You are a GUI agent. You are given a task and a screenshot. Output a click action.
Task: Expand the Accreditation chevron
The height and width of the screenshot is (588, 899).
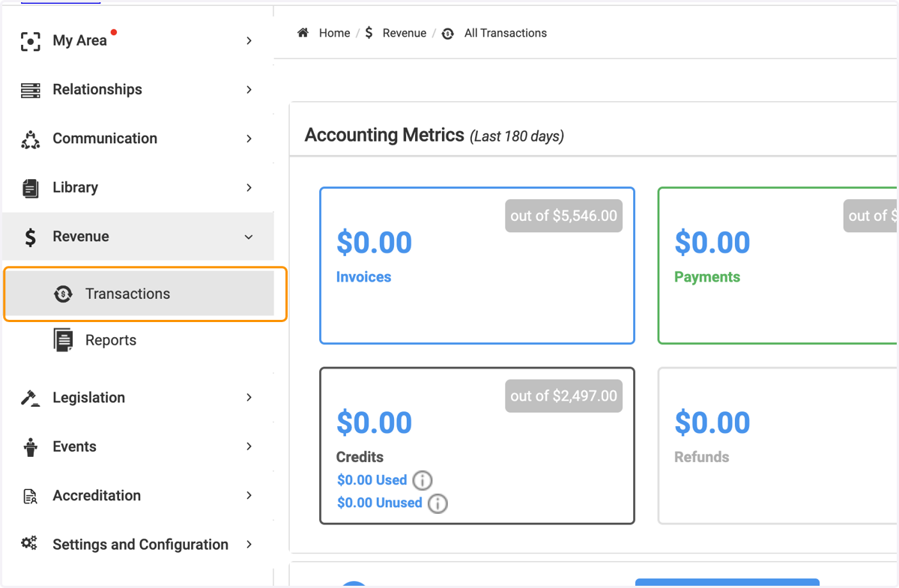click(x=249, y=496)
